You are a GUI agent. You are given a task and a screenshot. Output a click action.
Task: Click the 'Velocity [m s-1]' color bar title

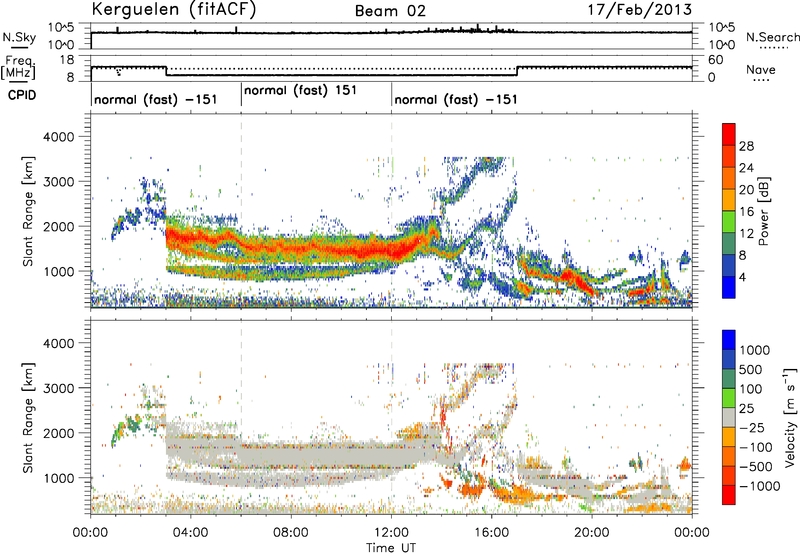790,417
